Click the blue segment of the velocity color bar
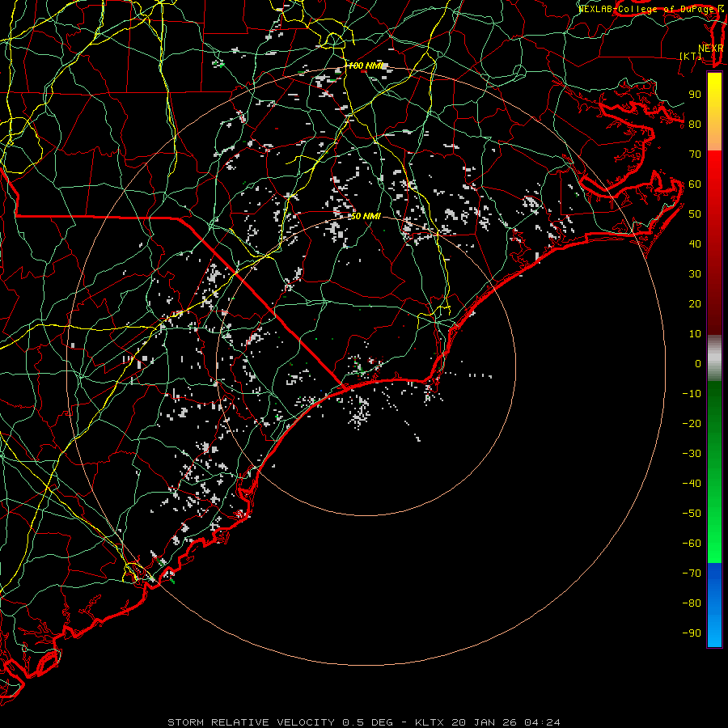 point(714,605)
